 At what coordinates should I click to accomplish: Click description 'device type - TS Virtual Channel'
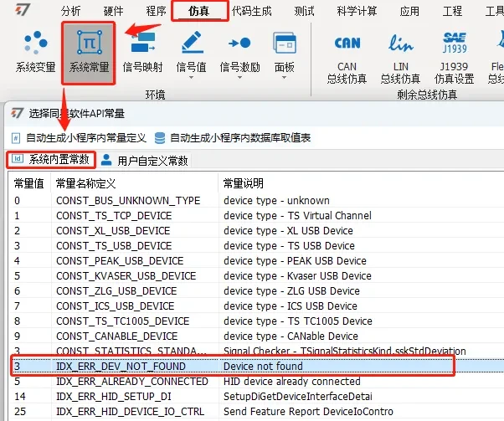298,216
